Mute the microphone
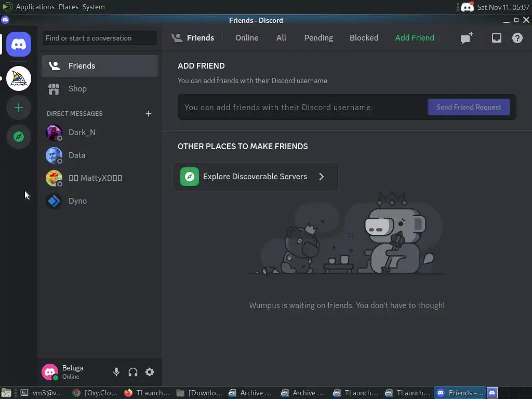This screenshot has height=399, width=532. pos(116,372)
